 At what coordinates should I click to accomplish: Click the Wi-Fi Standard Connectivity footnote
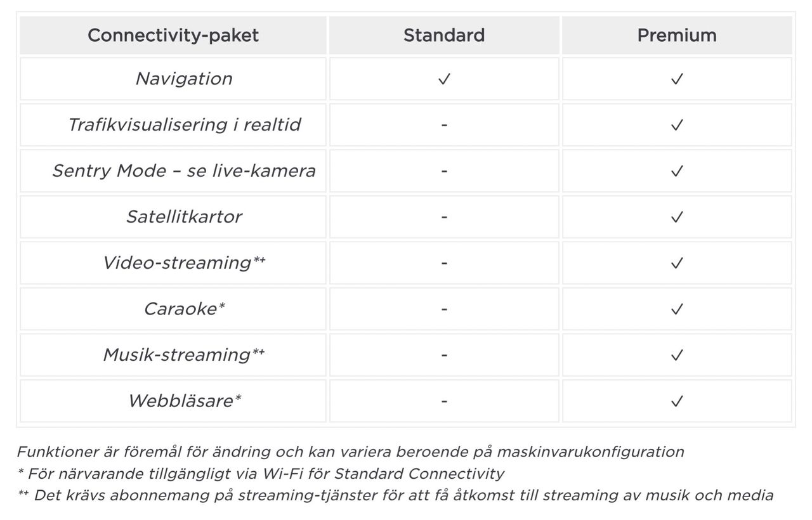[x=261, y=474]
